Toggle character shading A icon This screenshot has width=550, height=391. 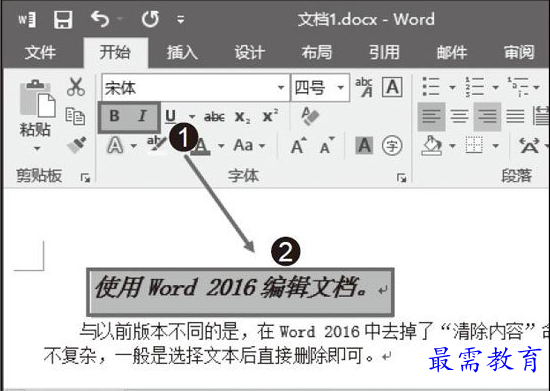coord(364,145)
